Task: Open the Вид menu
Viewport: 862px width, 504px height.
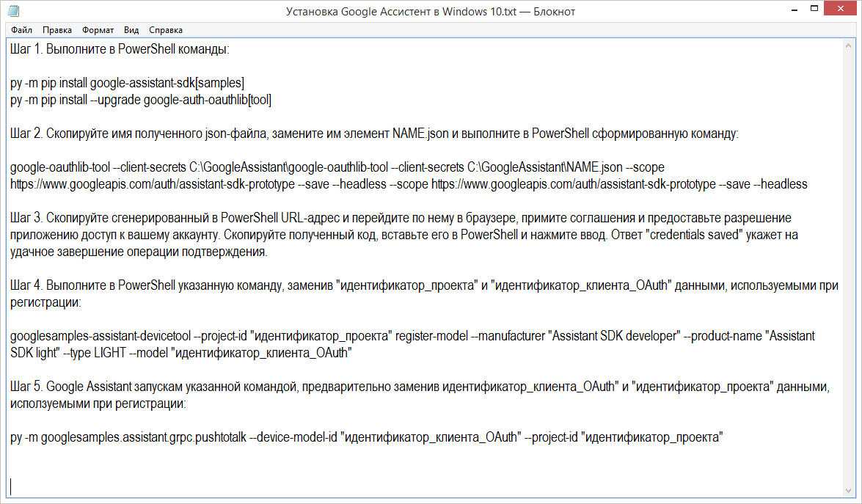Action: [x=131, y=30]
